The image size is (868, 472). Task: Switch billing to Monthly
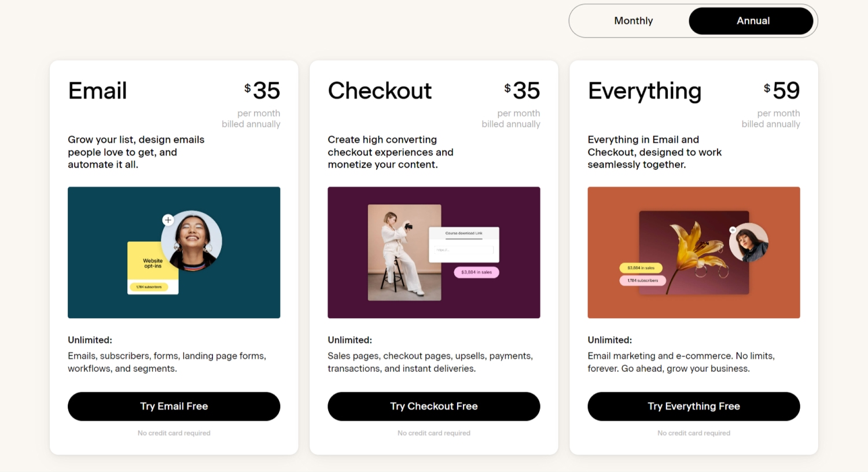coord(633,21)
